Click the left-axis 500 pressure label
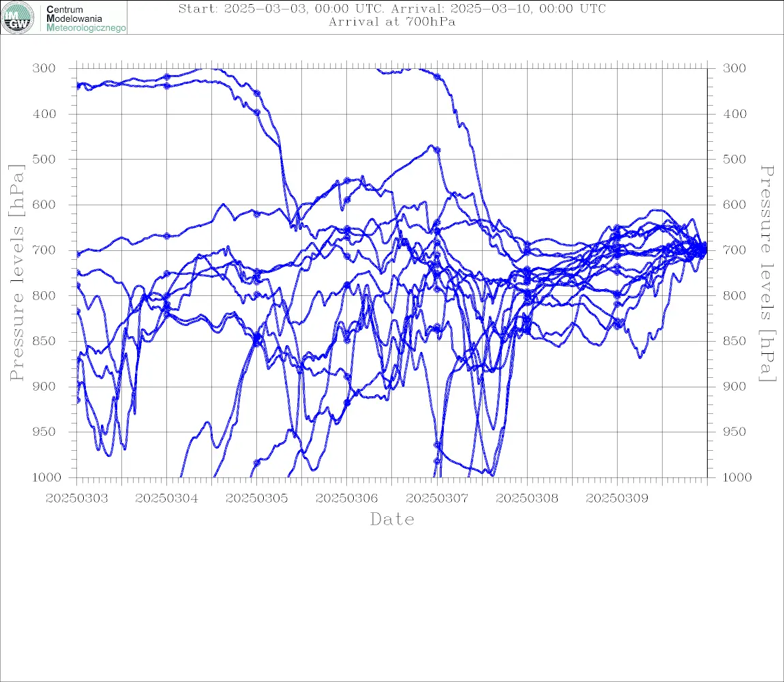Viewport: 784px width, 682px height. click(x=44, y=159)
